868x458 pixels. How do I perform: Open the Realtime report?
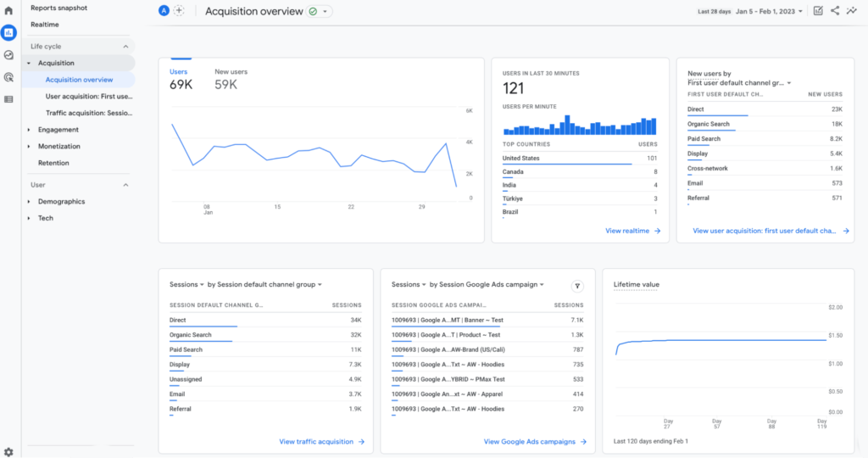(44, 25)
